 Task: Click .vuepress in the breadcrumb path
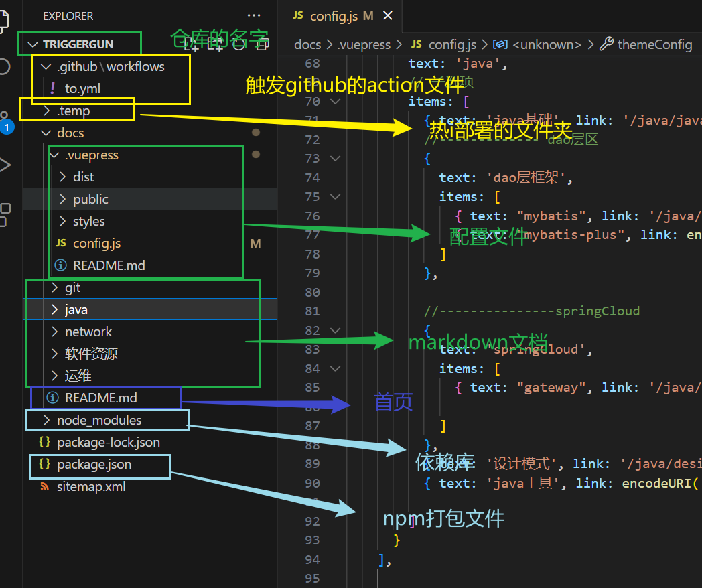[363, 44]
